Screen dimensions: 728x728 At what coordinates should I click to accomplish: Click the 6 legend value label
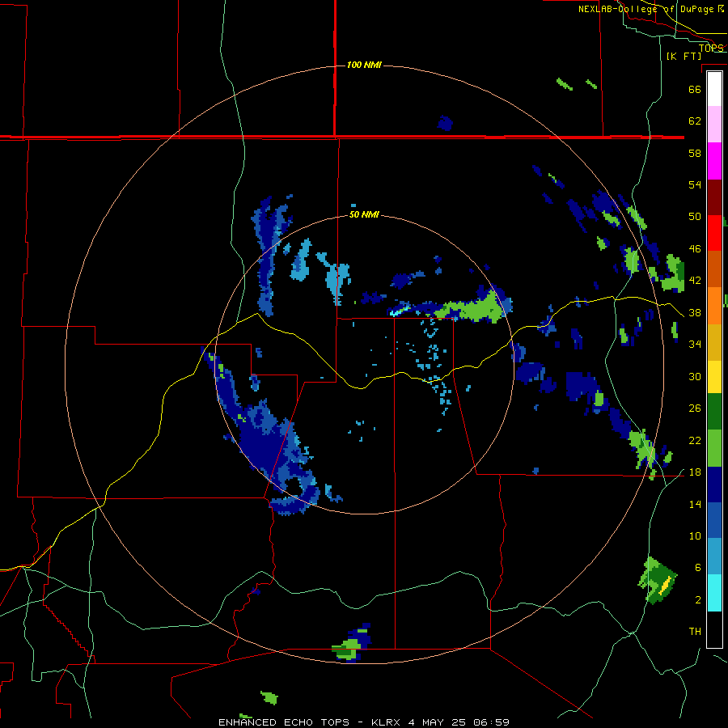(x=698, y=567)
